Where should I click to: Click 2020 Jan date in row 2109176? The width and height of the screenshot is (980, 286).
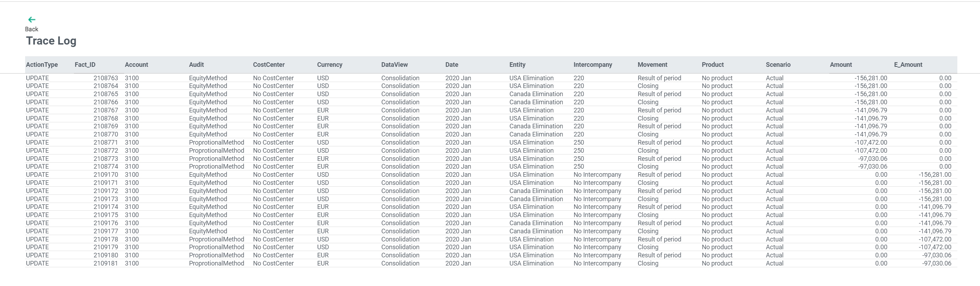coord(458,223)
